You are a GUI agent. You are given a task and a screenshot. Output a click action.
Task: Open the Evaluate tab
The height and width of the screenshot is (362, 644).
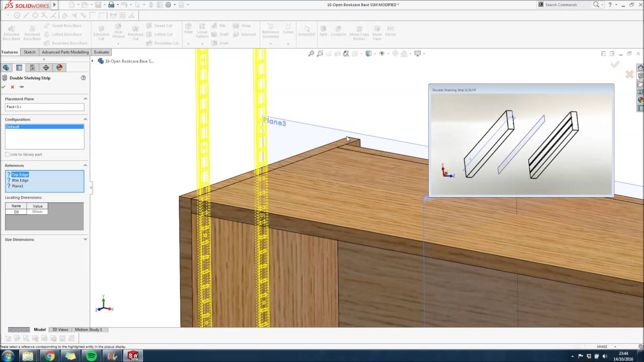coord(101,52)
